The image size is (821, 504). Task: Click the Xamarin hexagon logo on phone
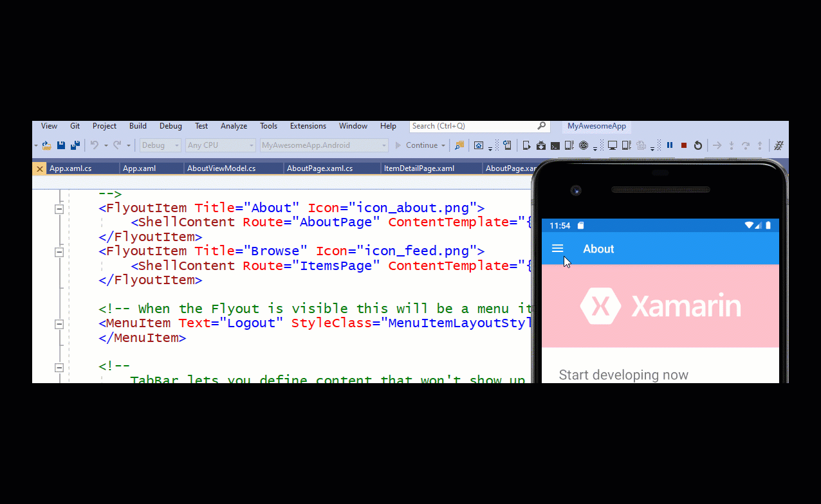tap(600, 306)
